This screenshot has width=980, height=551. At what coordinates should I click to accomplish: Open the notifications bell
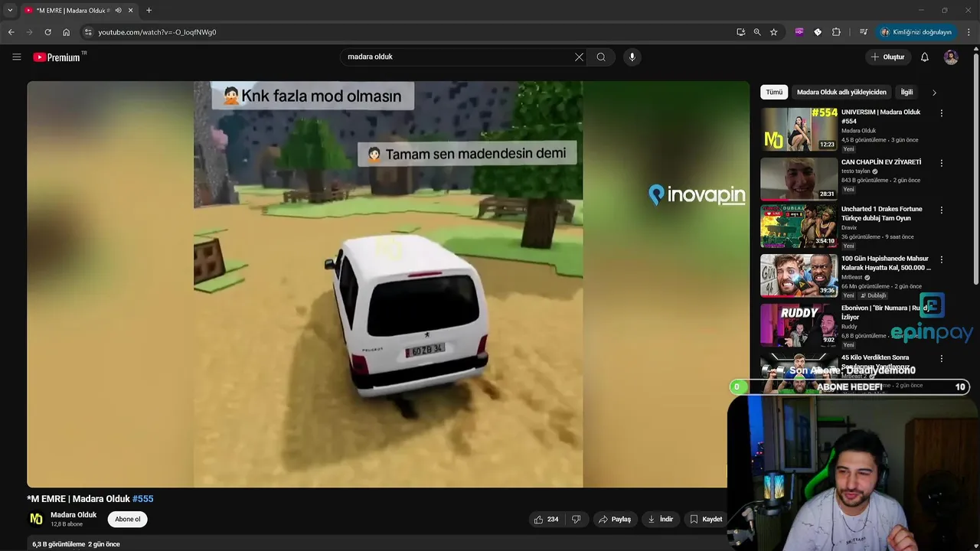coord(924,57)
